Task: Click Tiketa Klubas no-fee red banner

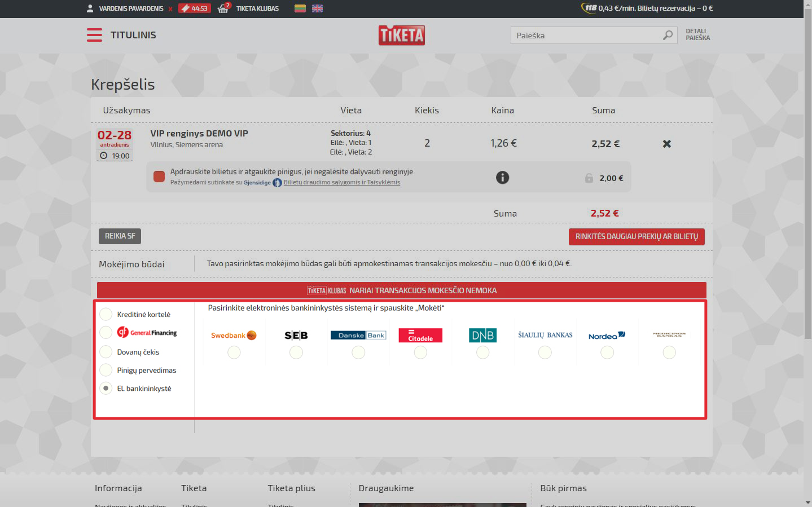Action: point(402,290)
